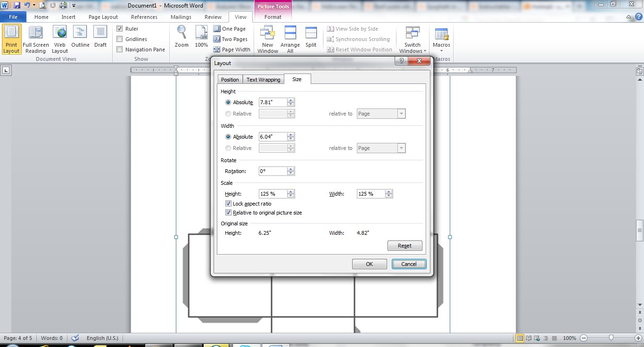This screenshot has width=644, height=347.
Task: Uncheck the Ruler checkbox
Action: click(x=120, y=29)
